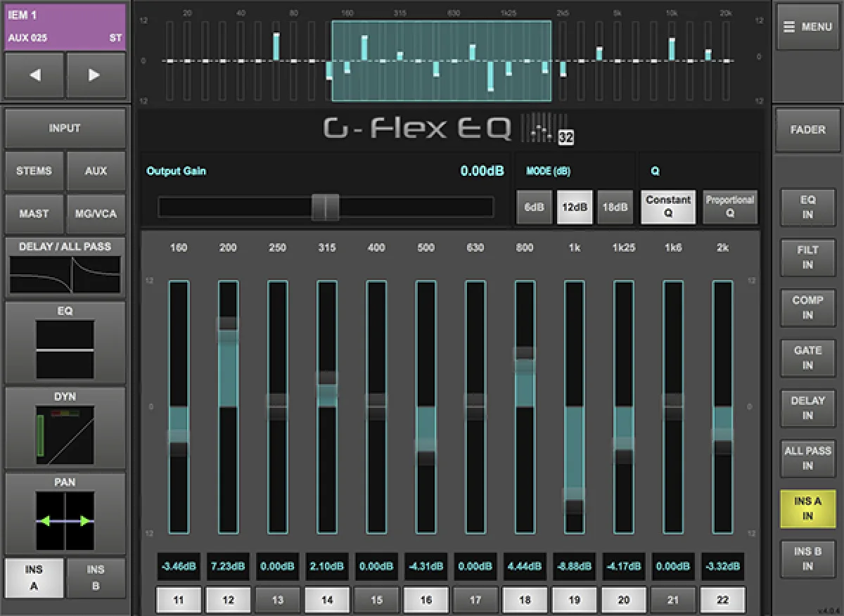Toggle DELAY IN switch
Screen dimensions: 844x616
[x=807, y=408]
